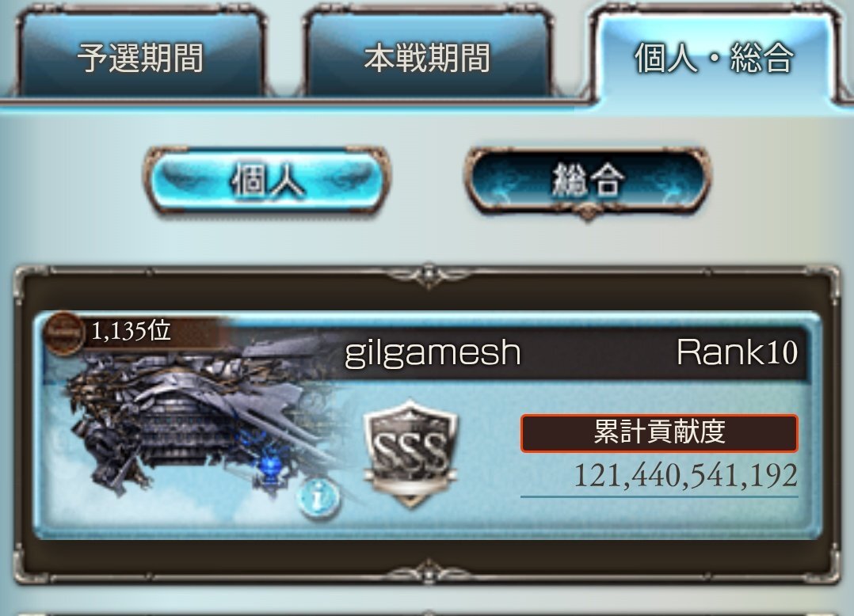The height and width of the screenshot is (616, 854).
Task: Click the contribution value 121,440,541,192
Action: (x=686, y=476)
